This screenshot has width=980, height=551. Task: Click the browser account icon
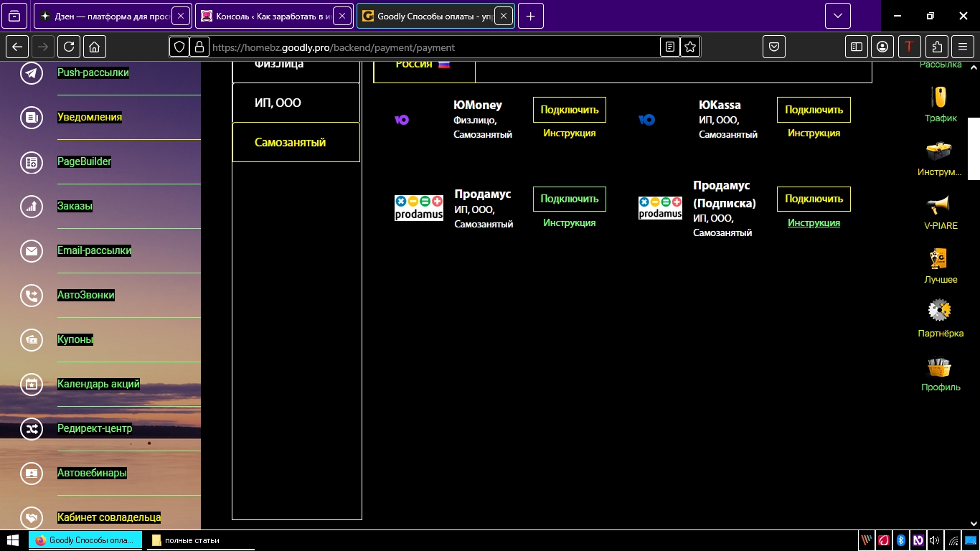pos(882,47)
